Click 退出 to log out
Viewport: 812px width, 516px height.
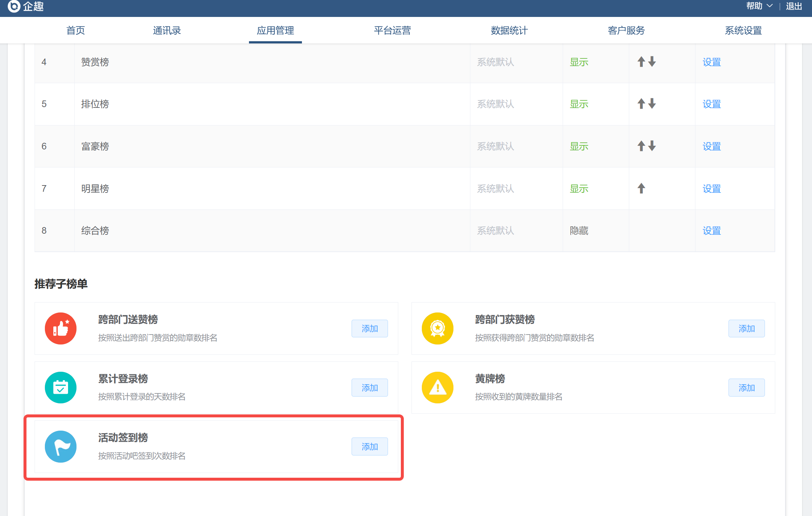pyautogui.click(x=794, y=6)
